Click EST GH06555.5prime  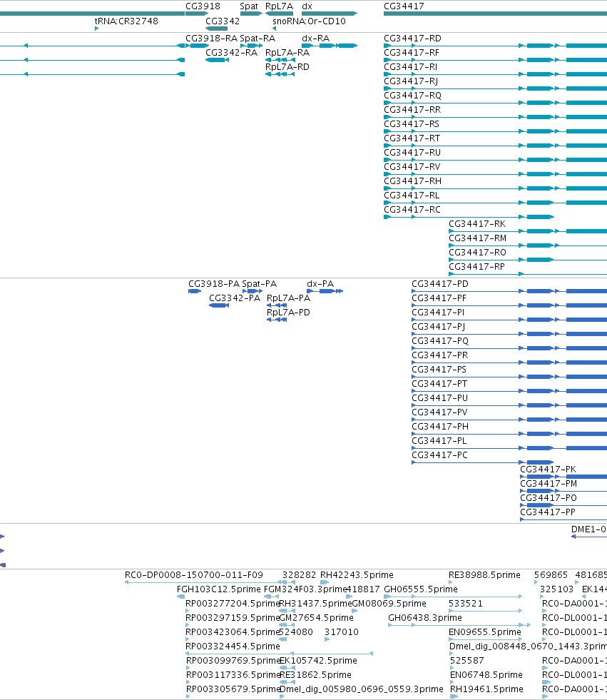tap(421, 589)
